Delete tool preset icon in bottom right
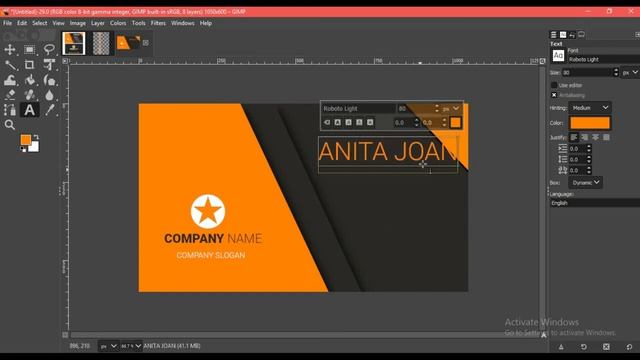Image resolution: width=640 pixels, height=360 pixels. 606,347
